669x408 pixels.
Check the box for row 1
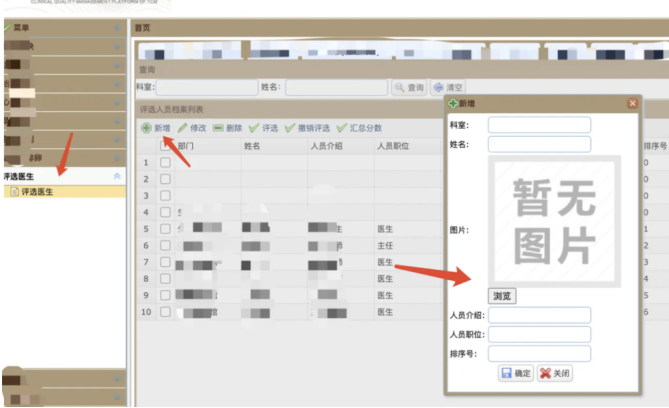165,162
